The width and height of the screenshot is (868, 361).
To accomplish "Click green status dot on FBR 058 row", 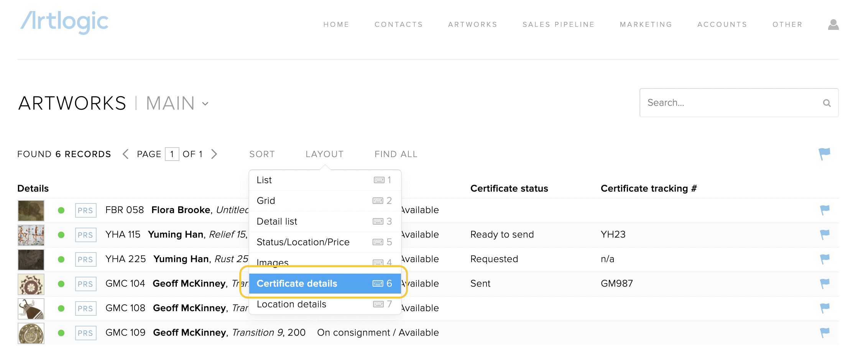I will coord(61,210).
